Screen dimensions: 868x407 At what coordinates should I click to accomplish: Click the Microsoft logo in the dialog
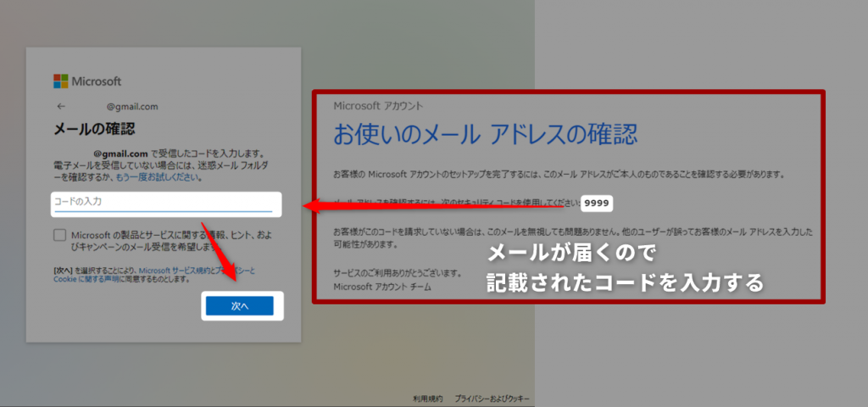[x=87, y=81]
